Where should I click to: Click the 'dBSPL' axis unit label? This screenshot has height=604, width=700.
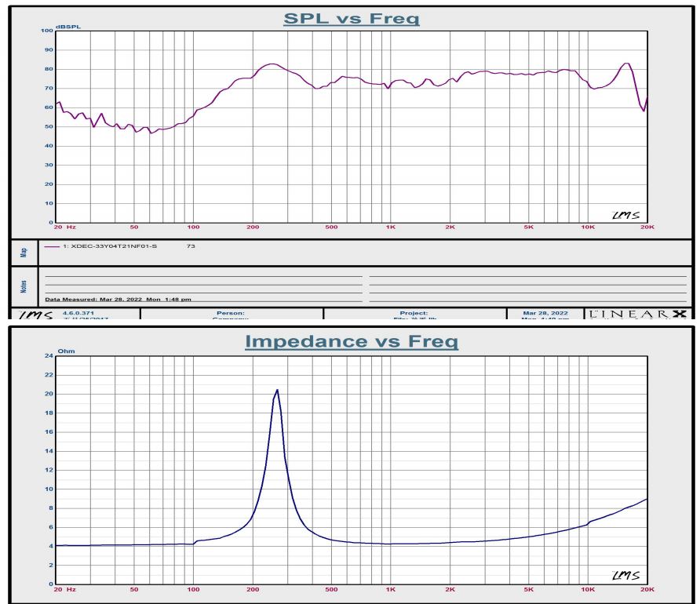coord(68,27)
